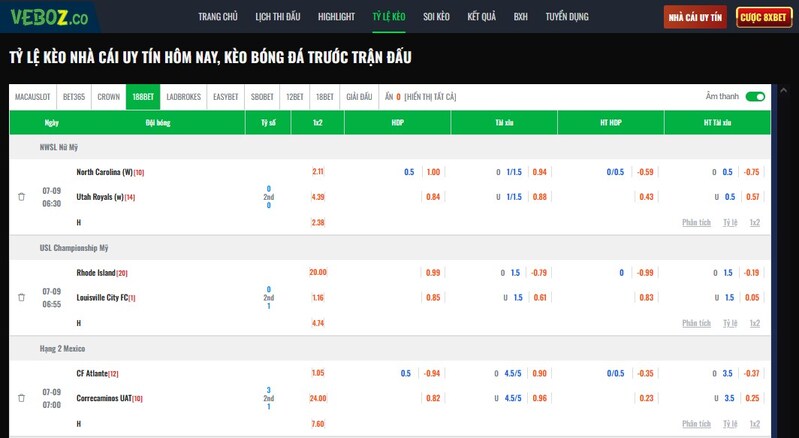This screenshot has width=799, height=438.
Task: Click the trash icon beside the North Carolina match
Action: pyautogui.click(x=21, y=197)
